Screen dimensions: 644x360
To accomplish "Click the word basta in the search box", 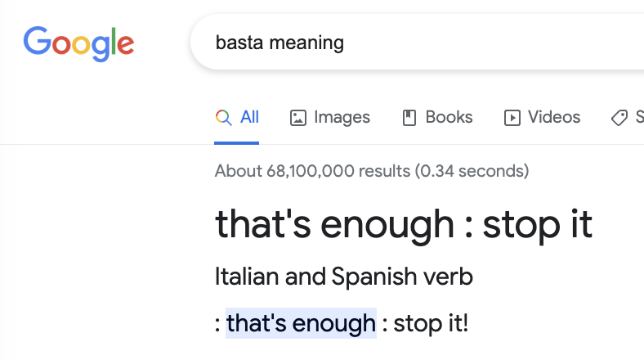I will coord(239,43).
